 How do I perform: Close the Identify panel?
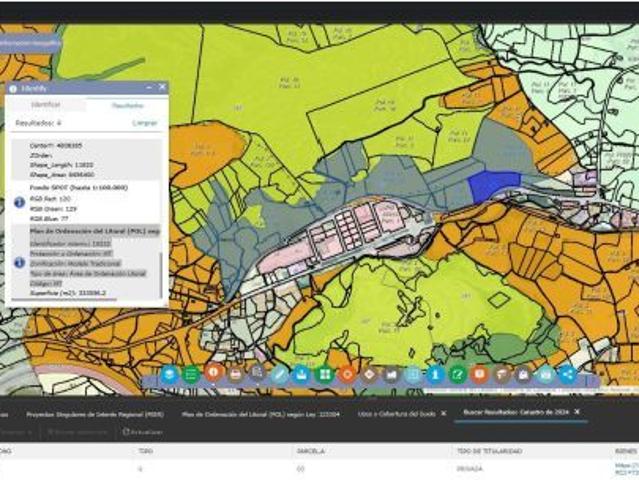click(x=161, y=88)
